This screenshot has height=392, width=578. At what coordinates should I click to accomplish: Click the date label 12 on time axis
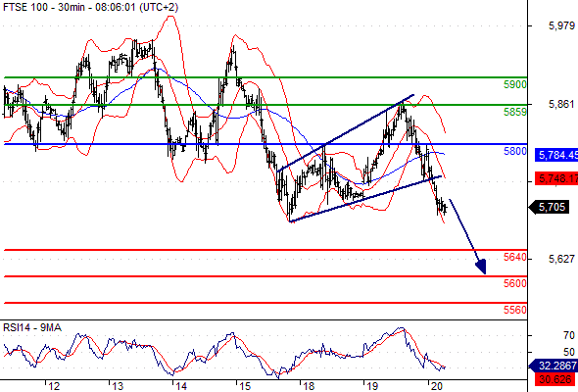(x=54, y=386)
